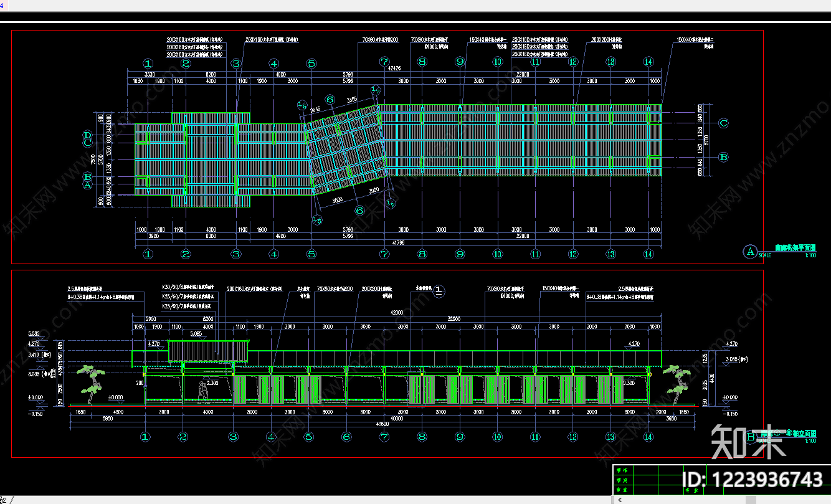Select grid bubble 14 in plan's top row
This screenshot has height=504, width=831.
pos(648,62)
